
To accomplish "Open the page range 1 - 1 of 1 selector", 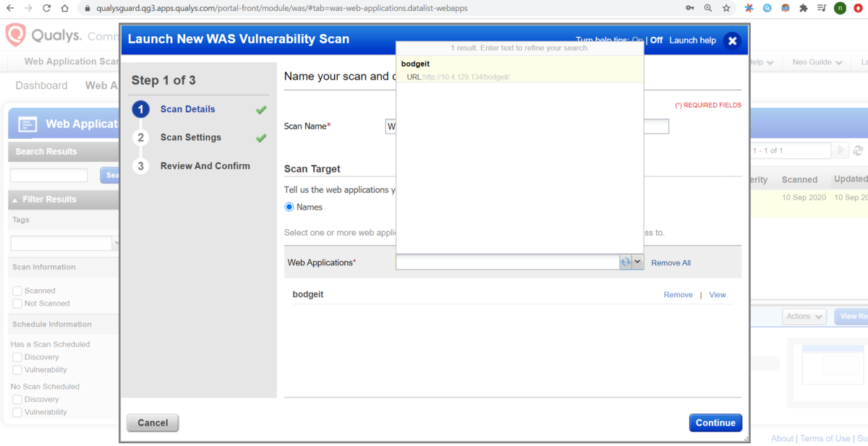I will tap(790, 150).
